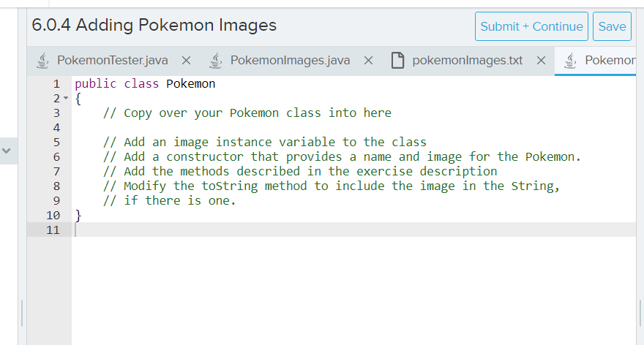644x345 pixels.
Task: Click the Java icon on PokemonTester.java tab
Action: click(x=42, y=61)
